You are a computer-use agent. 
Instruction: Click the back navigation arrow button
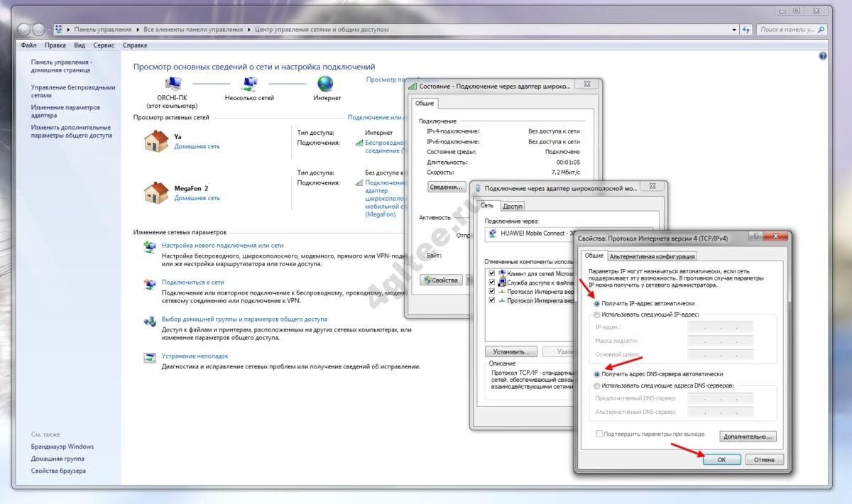[23, 30]
